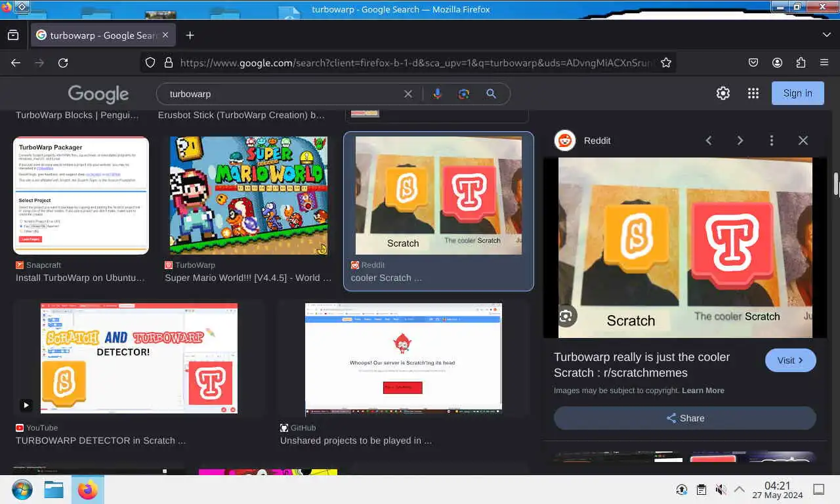Click the GitHub source label
840x504 pixels.
tap(298, 428)
